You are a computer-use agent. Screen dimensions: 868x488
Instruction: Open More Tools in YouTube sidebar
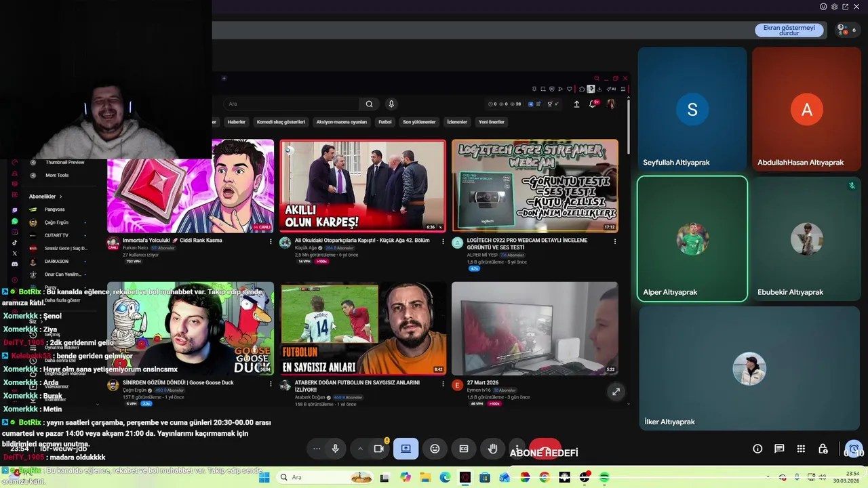(x=58, y=175)
